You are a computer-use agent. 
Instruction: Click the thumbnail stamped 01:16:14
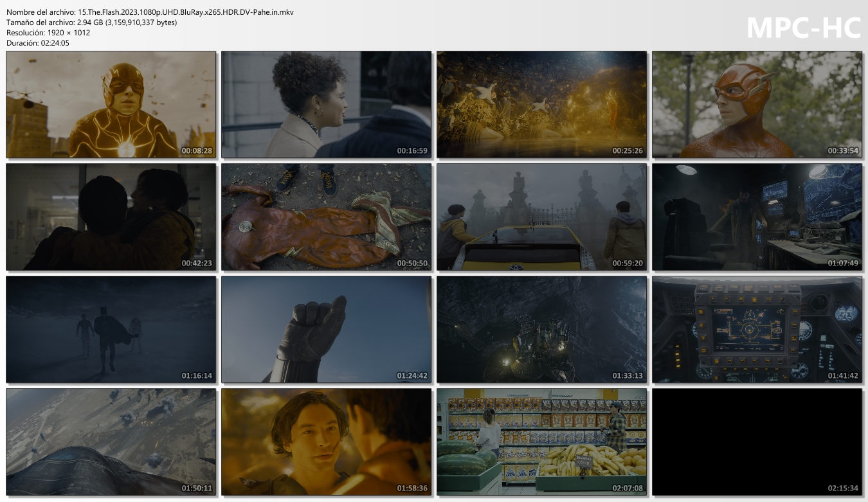click(111, 330)
